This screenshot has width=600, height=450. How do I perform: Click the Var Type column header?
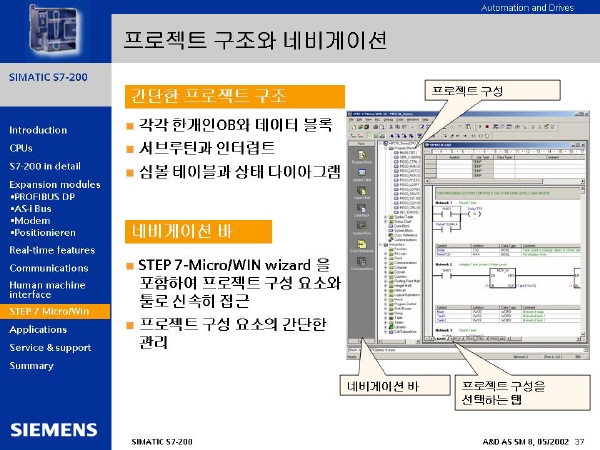(483, 157)
